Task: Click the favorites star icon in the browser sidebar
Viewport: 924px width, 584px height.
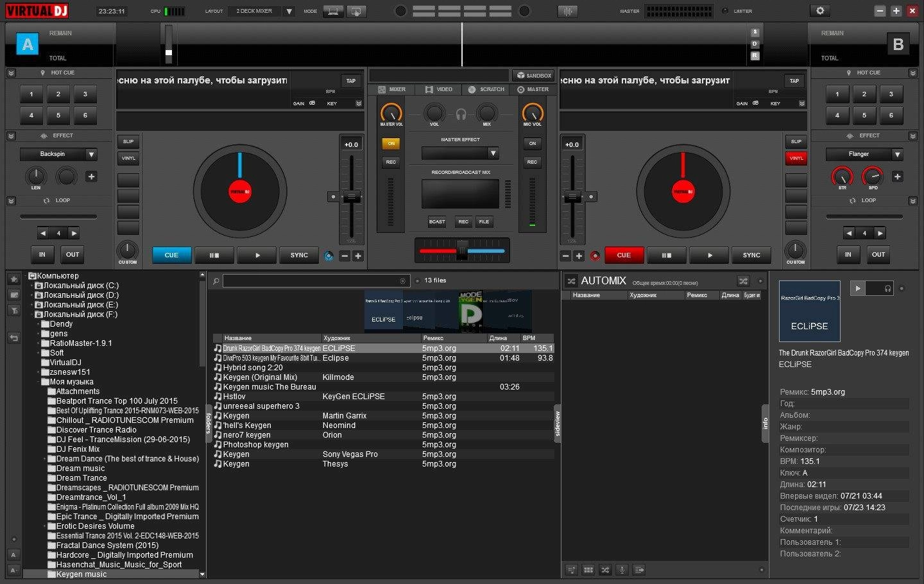Action: (13, 279)
